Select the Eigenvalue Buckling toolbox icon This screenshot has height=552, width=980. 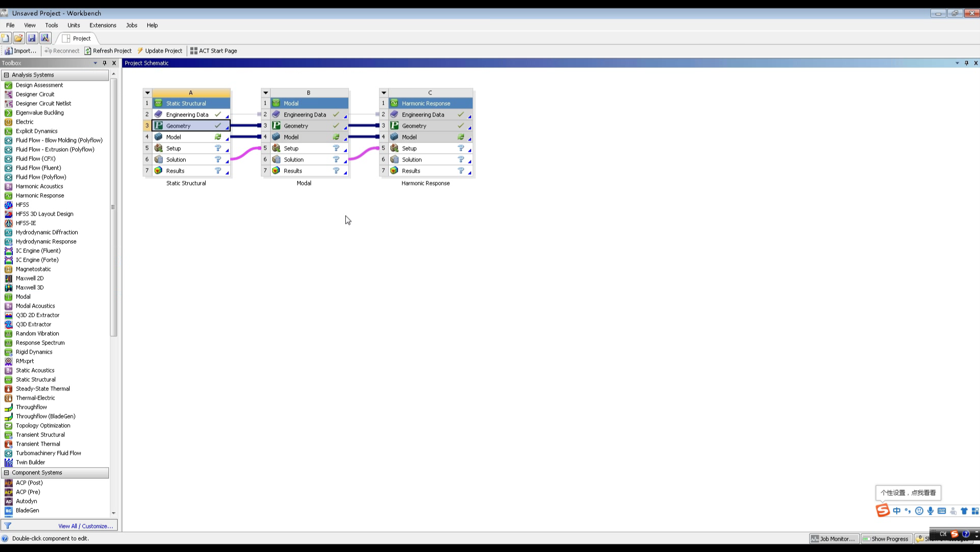coord(8,113)
